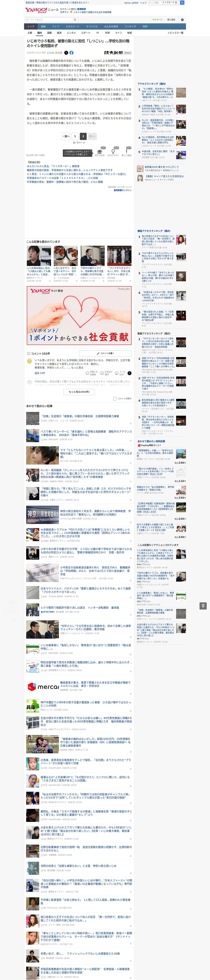This screenshot has height=980, width=210.
Task: Share the top comment on X
Action: point(130,373)
